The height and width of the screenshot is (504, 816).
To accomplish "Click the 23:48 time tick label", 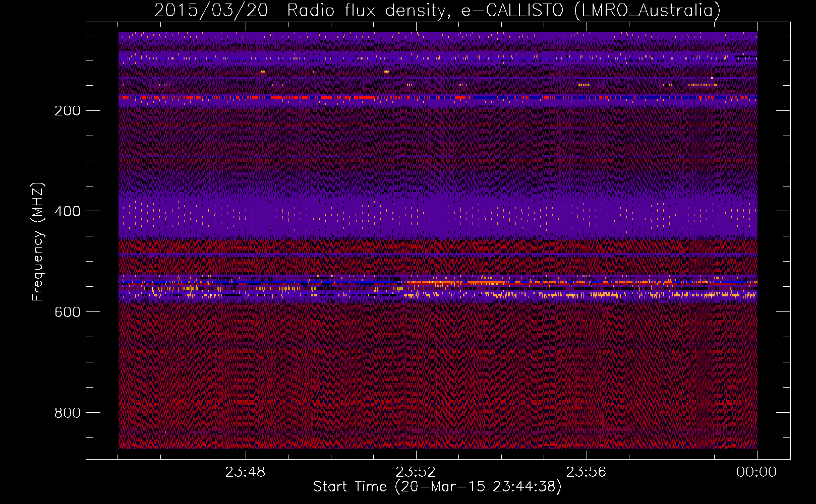I will point(245,472).
